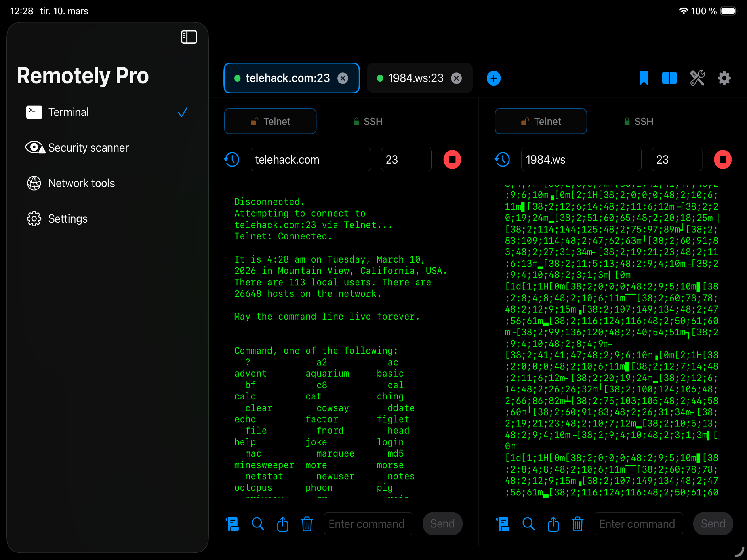Click the battery indicator in the status bar

[729, 11]
